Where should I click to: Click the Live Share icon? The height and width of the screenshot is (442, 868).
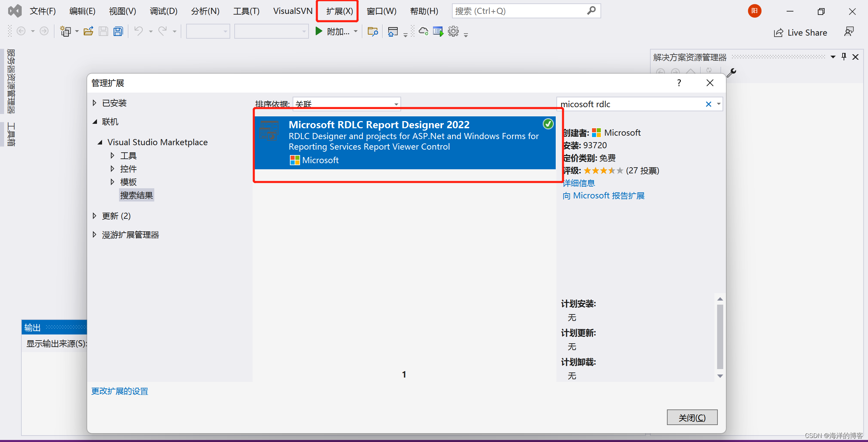[778, 33]
